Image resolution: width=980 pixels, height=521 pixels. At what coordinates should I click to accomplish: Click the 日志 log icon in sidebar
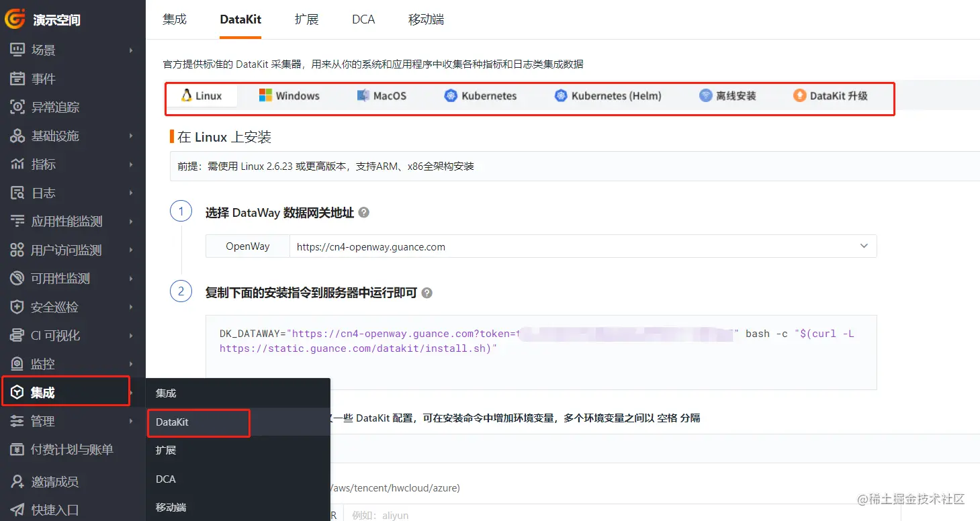tap(17, 193)
